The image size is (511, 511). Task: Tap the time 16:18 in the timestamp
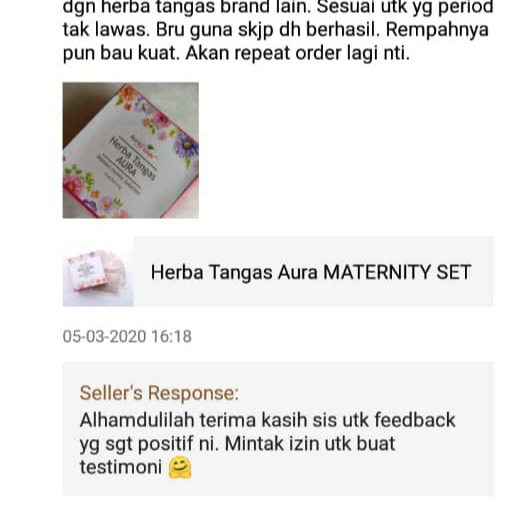coord(171,336)
